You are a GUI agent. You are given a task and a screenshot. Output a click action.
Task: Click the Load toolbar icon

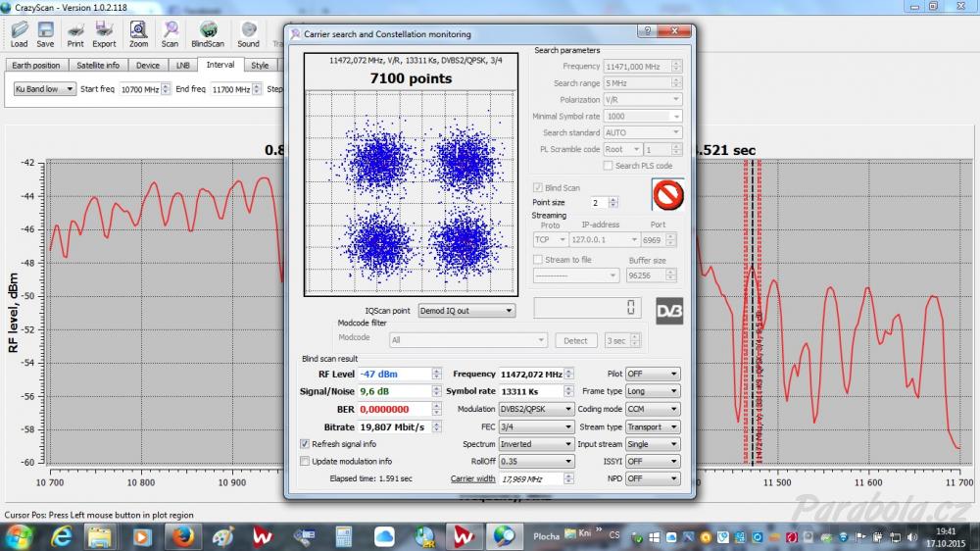click(19, 33)
